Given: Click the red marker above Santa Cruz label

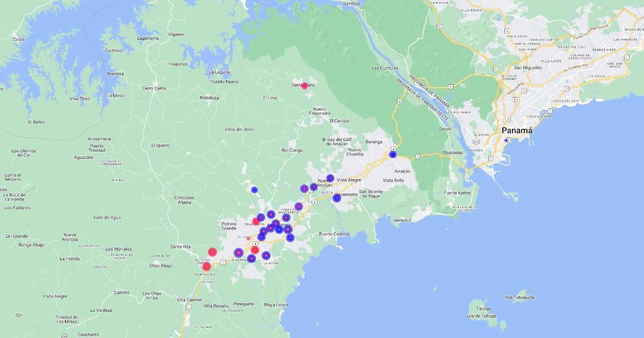Looking at the screenshot, I should [207, 266].
